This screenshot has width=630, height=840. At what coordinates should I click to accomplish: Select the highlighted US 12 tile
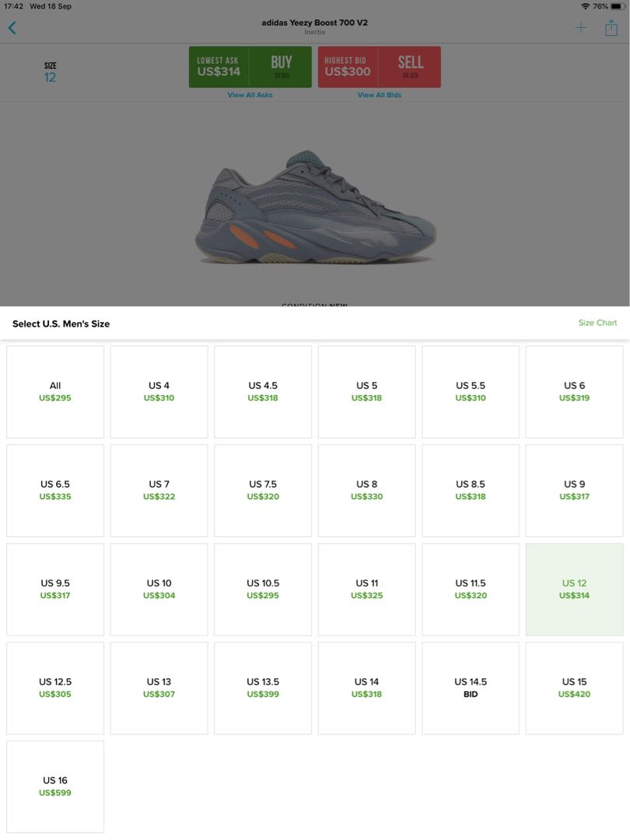click(x=574, y=590)
